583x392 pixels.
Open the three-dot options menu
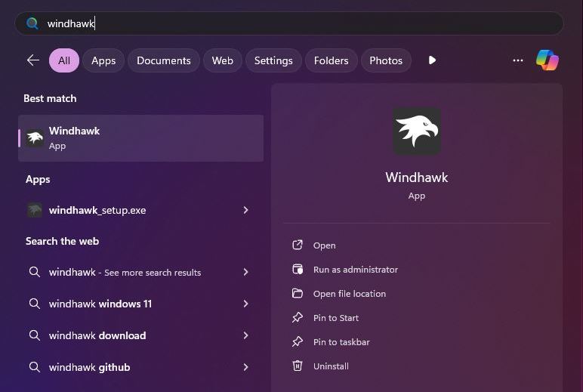[x=517, y=60]
